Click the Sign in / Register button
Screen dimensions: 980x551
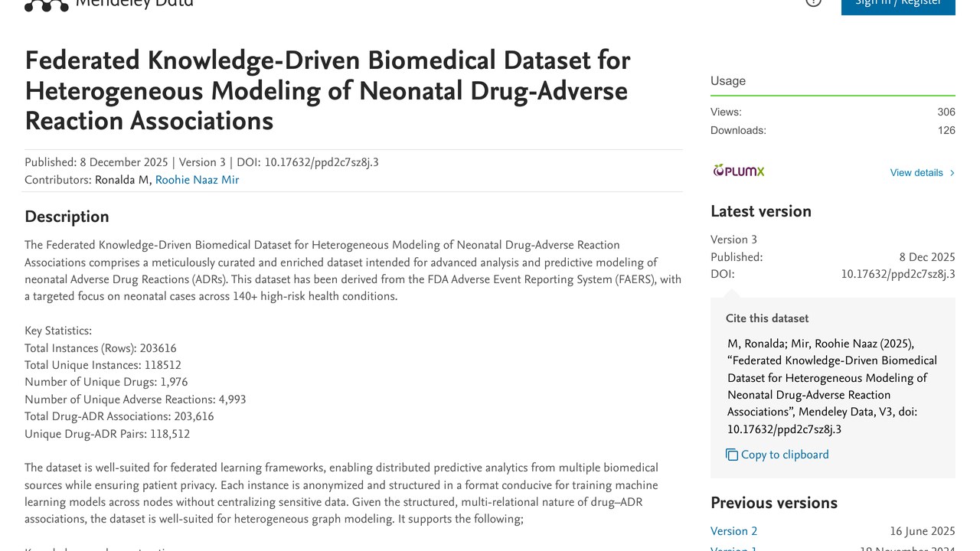[898, 5]
